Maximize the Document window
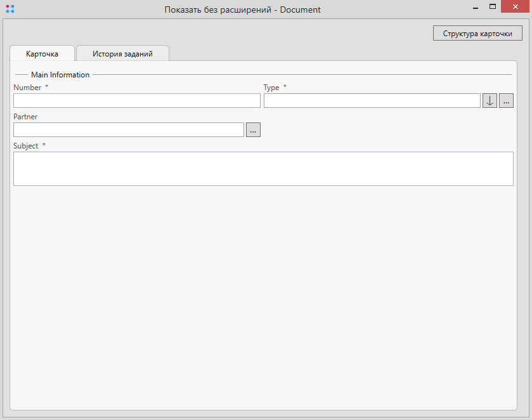Screen dimensions: 532x420 tap(492, 8)
